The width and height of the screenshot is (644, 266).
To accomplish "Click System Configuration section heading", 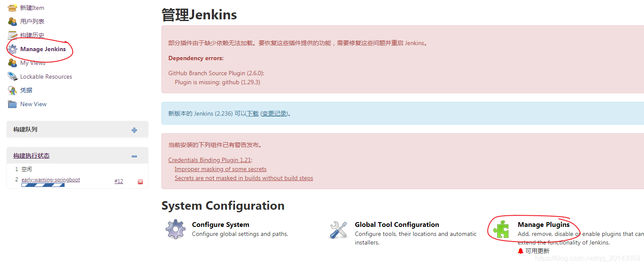I will coord(223,205).
